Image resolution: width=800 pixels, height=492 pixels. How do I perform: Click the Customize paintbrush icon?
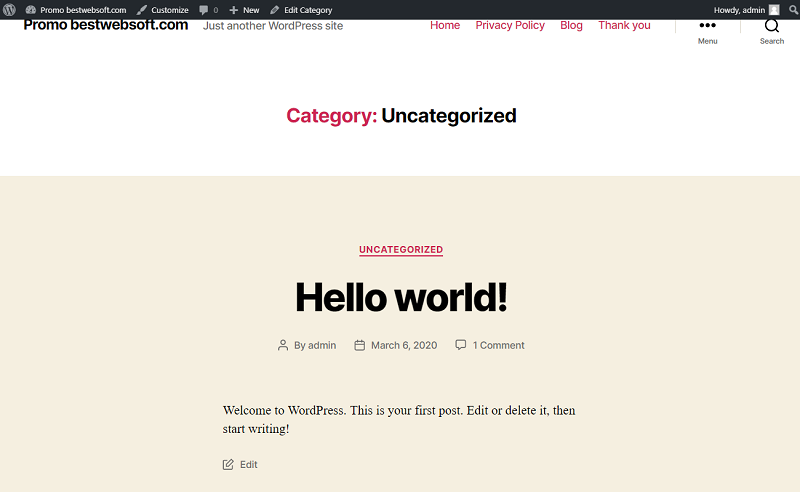coord(141,10)
